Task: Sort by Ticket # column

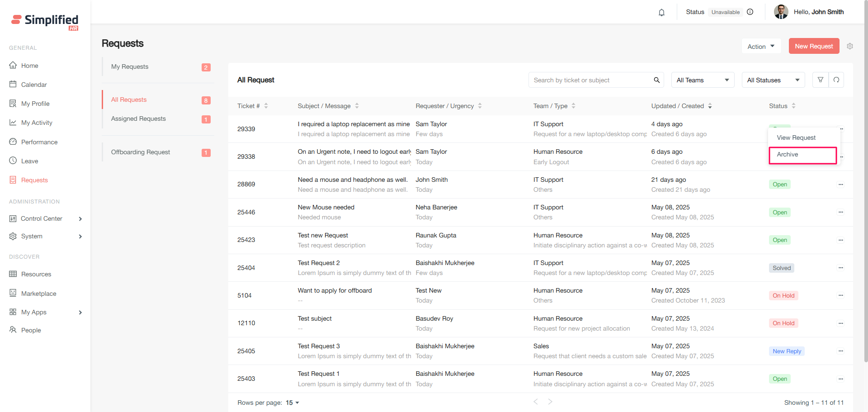Action: tap(266, 106)
